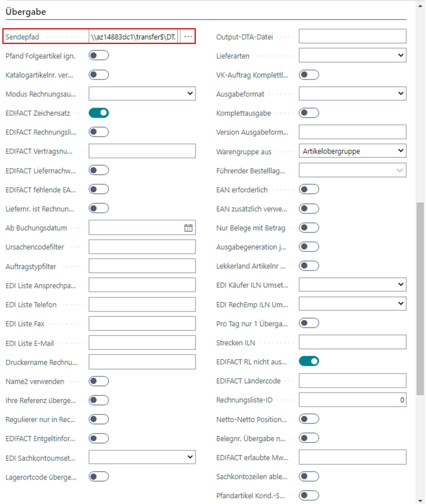Image resolution: width=426 pixels, height=504 pixels.
Task: Expand the Führender Bestelllag... lookup chevron
Action: click(399, 170)
